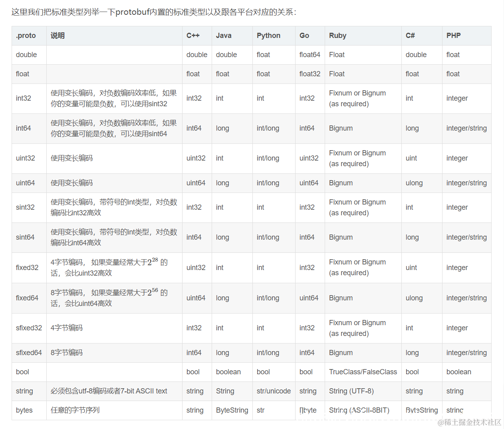Click the sint64 row description text
Image resolution: width=504 pixels, height=429 pixels.
click(114, 237)
